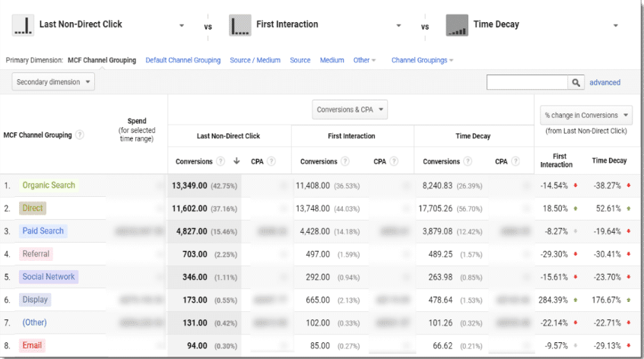Image resolution: width=644 pixels, height=359 pixels.
Task: Click the sort arrow in Conversions column
Action: [x=236, y=161]
